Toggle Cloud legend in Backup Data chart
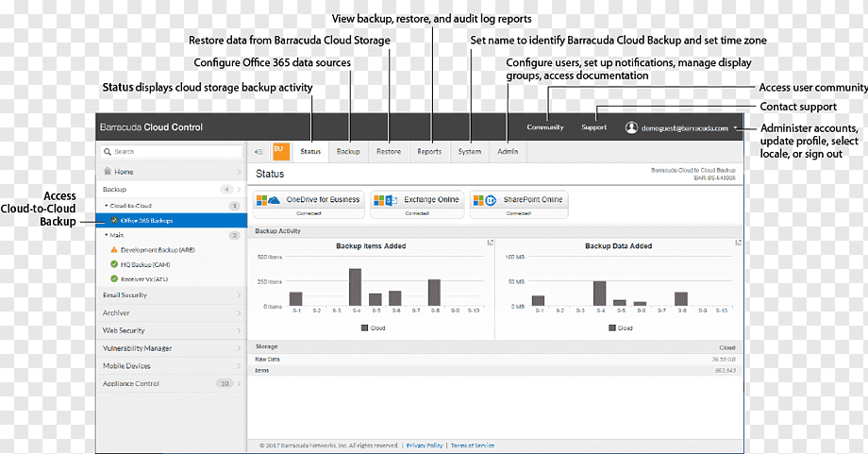This screenshot has width=868, height=454. [621, 328]
